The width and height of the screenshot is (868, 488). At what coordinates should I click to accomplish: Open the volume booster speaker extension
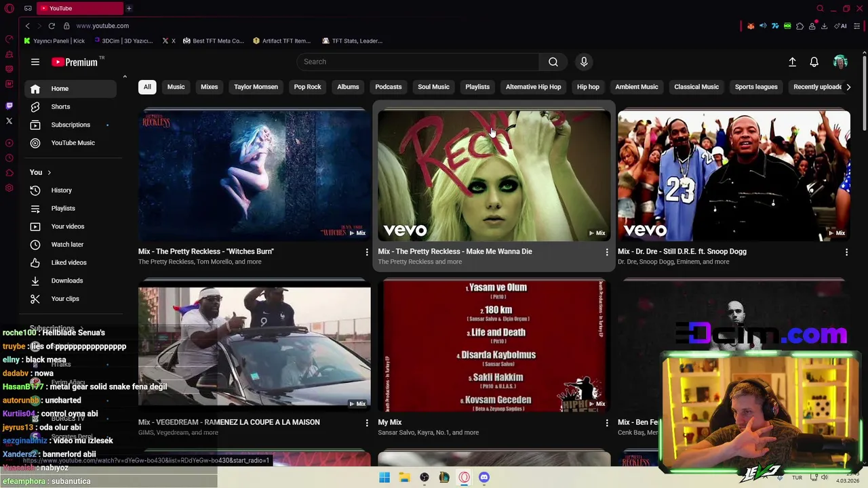[763, 26]
